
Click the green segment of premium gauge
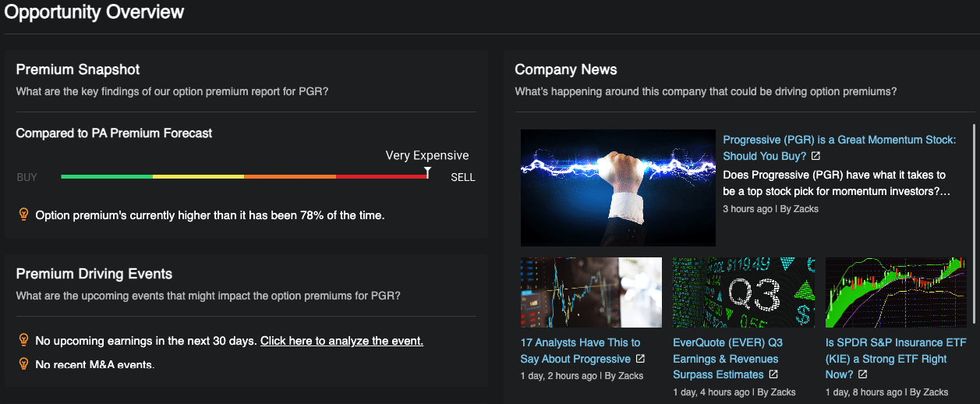coord(107,177)
